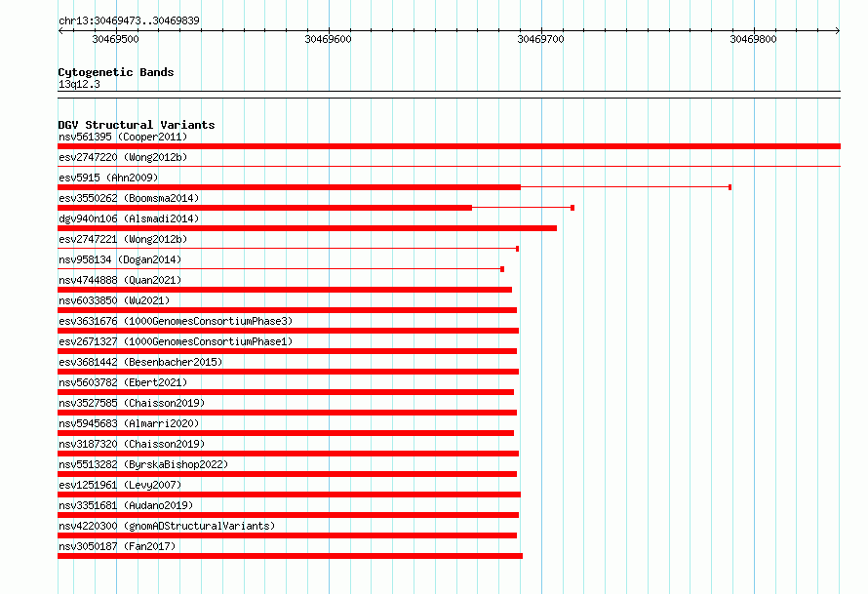
Task: Click the thin line of nsv958134 (Dogan2014)
Action: click(x=280, y=269)
